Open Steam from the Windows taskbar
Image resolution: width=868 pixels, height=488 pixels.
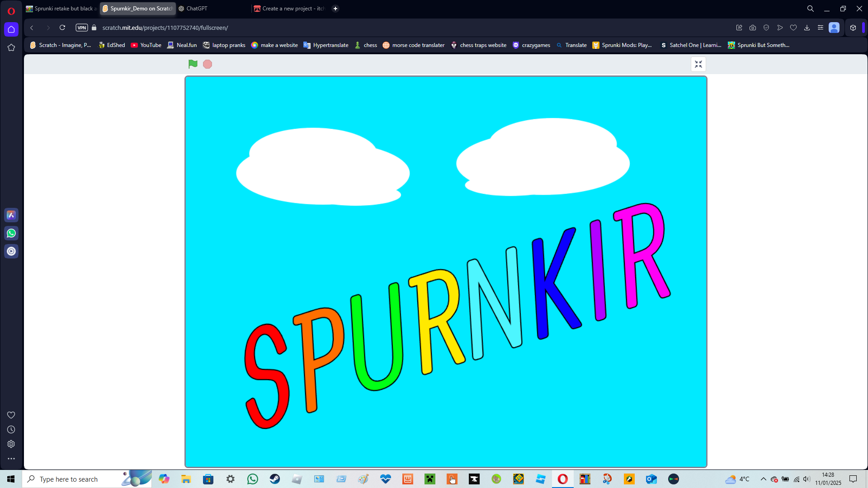[x=275, y=479]
